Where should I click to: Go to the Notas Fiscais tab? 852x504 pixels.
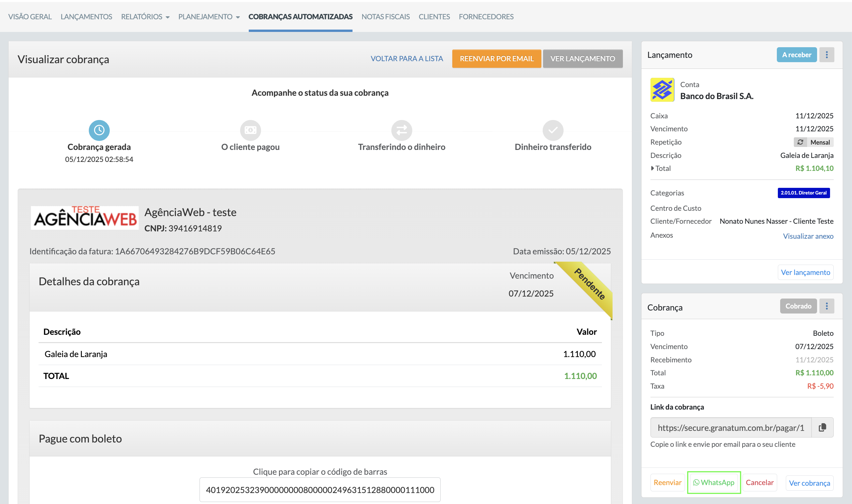(x=385, y=17)
